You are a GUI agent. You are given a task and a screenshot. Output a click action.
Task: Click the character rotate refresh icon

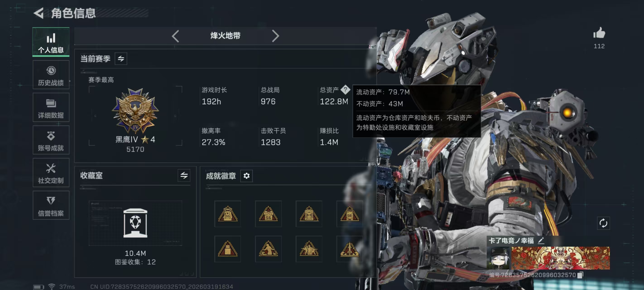(603, 223)
